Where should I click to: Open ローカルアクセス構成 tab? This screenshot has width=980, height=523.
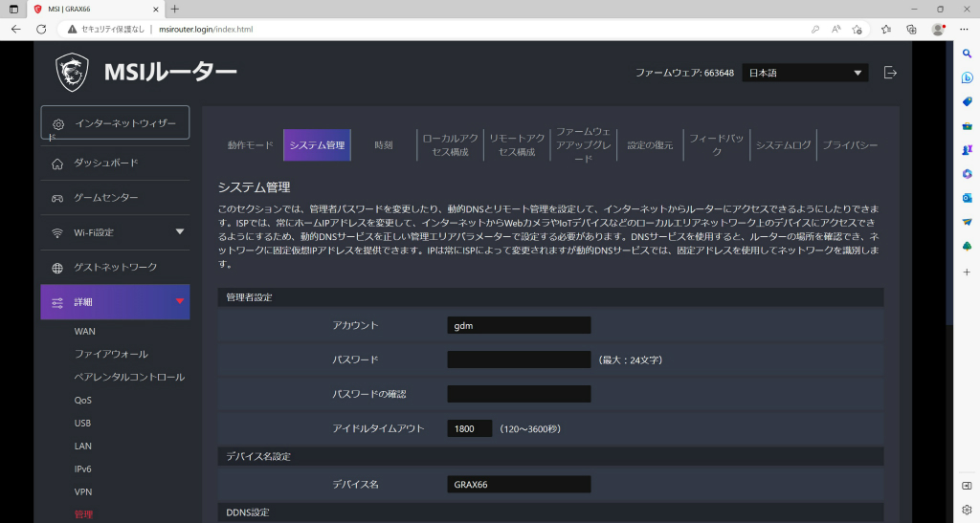450,145
